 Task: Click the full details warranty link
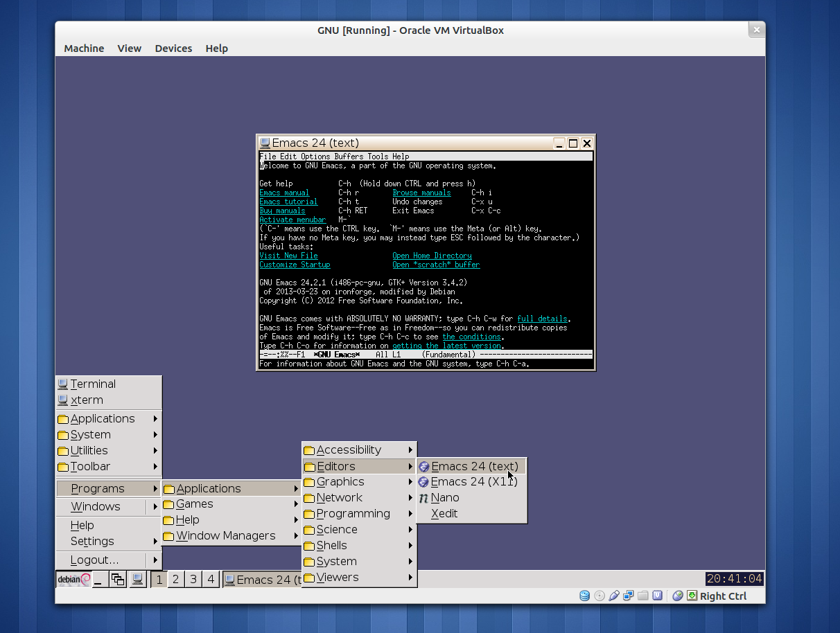[542, 319]
